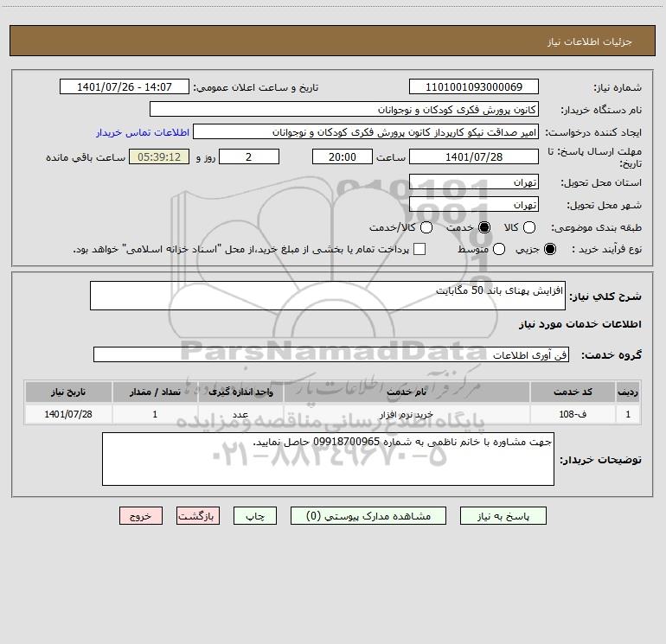Click the request creator امیر صداقت نیکو field
The width and height of the screenshot is (666, 644).
[x=366, y=132]
